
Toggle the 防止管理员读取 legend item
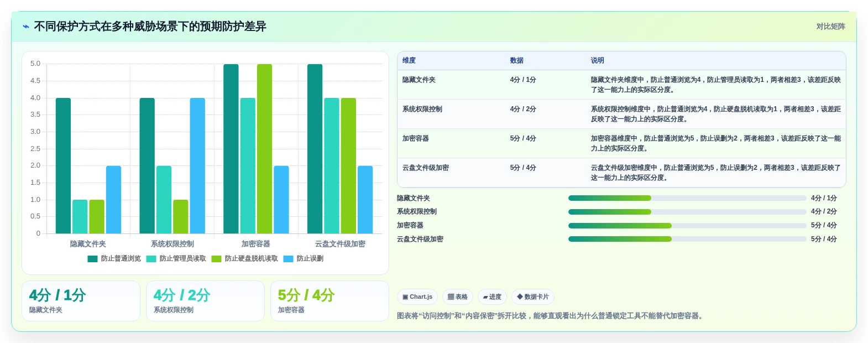pyautogui.click(x=176, y=258)
